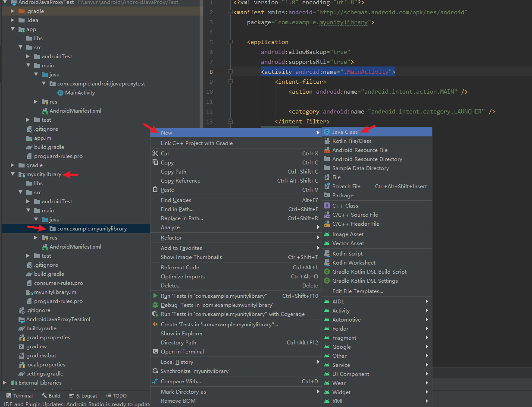Collapse the myunitylibrary module node

click(13, 174)
